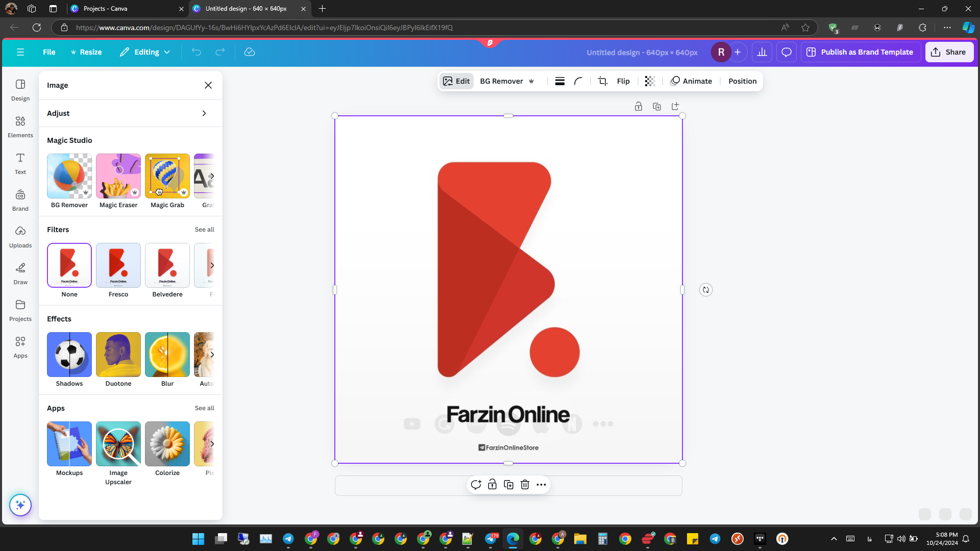Expand the Adjust section
980x551 pixels.
tap(130, 113)
